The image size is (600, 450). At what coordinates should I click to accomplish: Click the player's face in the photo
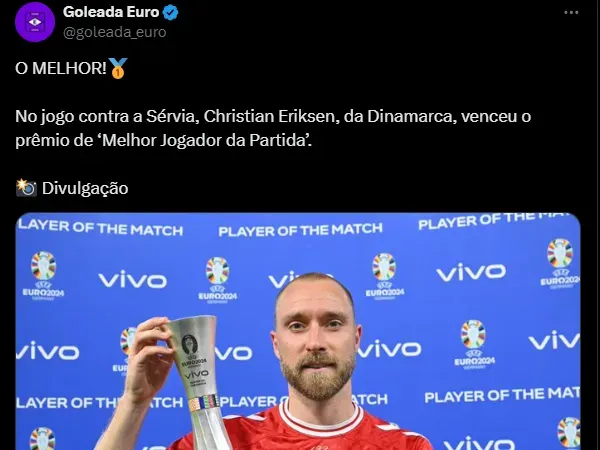pyautogui.click(x=316, y=337)
